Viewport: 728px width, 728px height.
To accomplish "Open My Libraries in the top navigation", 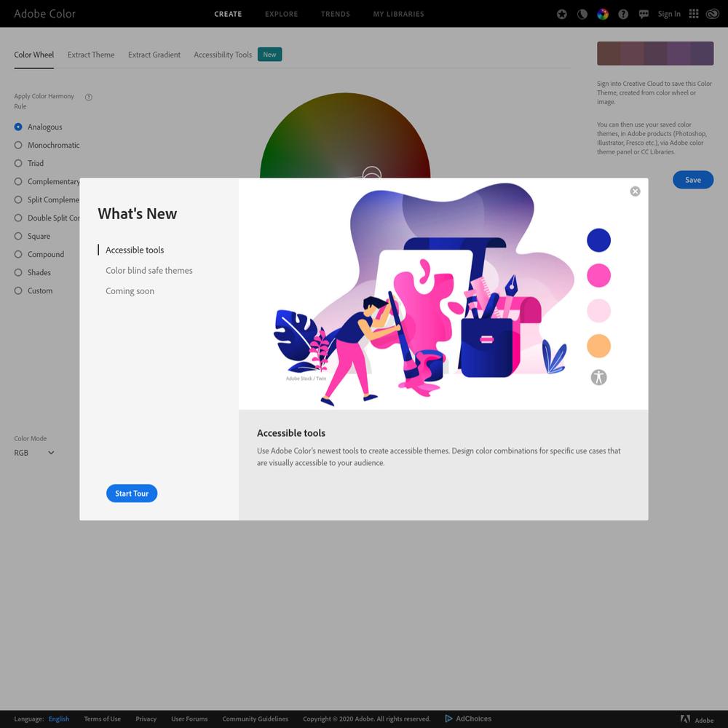I will 399,14.
